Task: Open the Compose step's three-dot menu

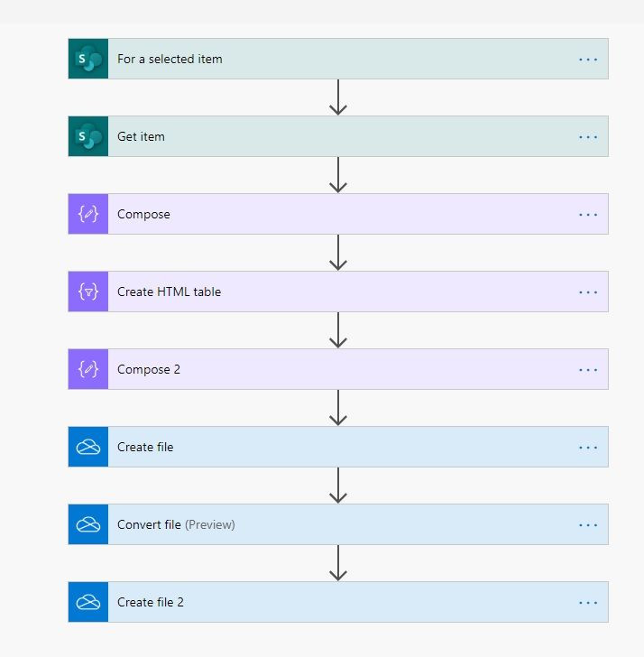Action: 588,215
